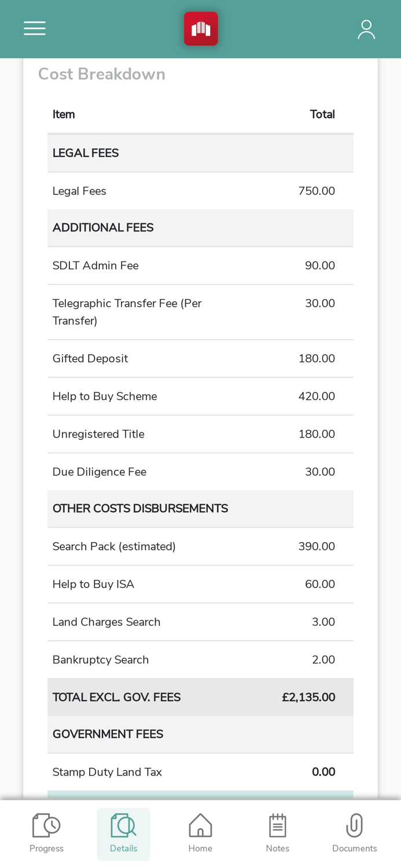Select the Details tab
This screenshot has height=868, width=401.
point(123,833)
